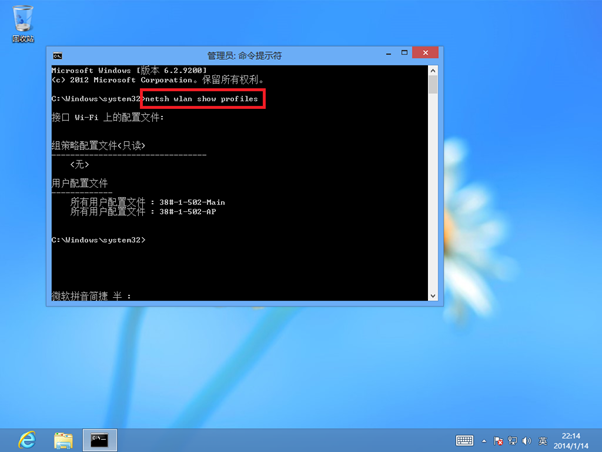Click the line "组策略配置文件<只读>"

coord(99,146)
